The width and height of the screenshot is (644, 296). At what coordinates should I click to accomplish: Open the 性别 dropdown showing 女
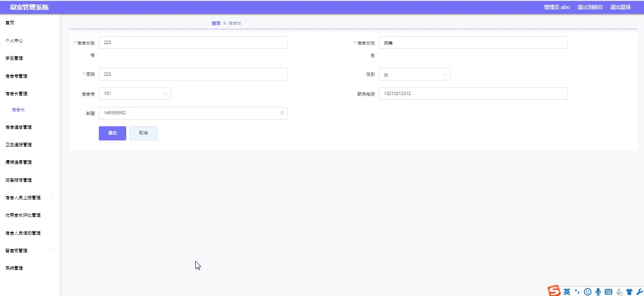point(415,74)
